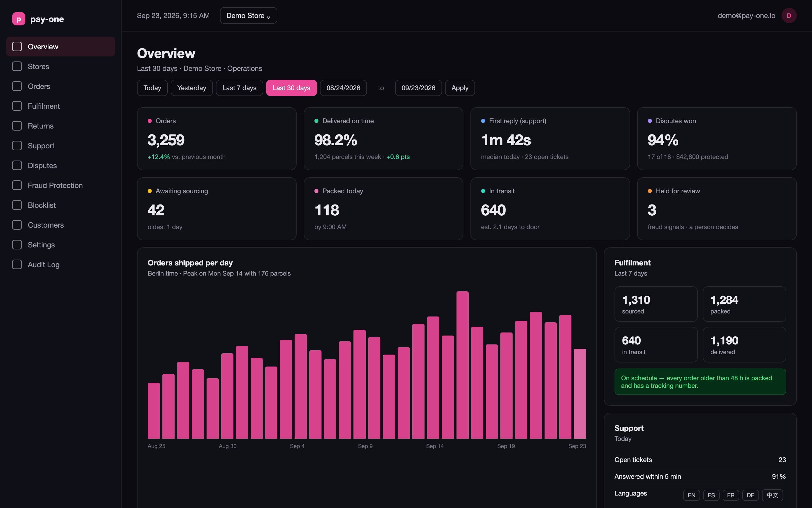Click the Sep 23, 2026, 9:15 AM timestamp

click(173, 15)
